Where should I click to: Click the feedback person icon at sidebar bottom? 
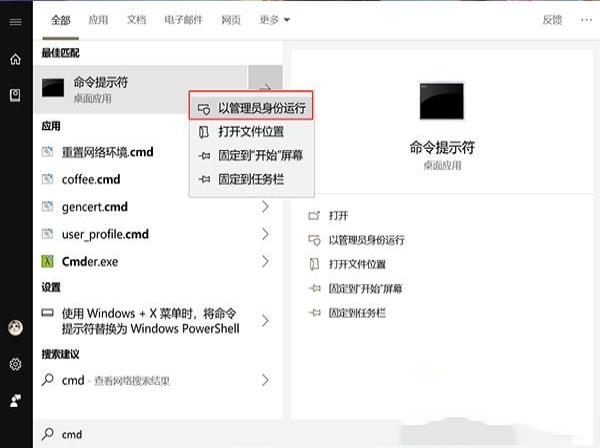15,399
